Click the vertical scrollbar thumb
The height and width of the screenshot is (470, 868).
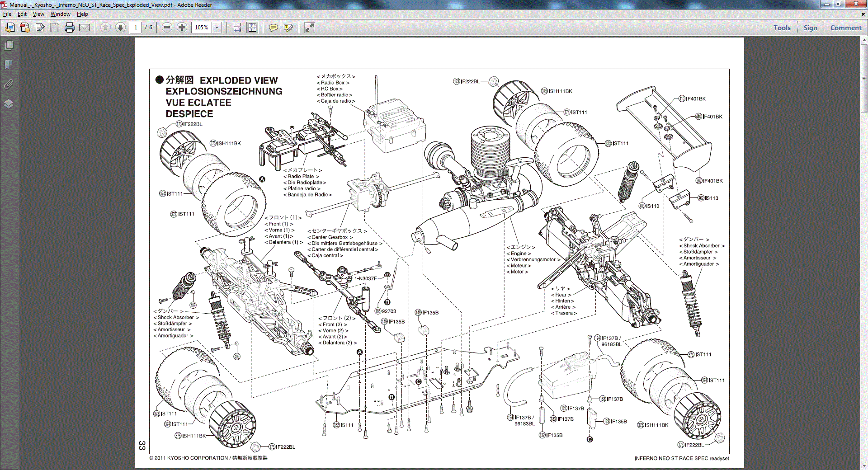pyautogui.click(x=864, y=78)
